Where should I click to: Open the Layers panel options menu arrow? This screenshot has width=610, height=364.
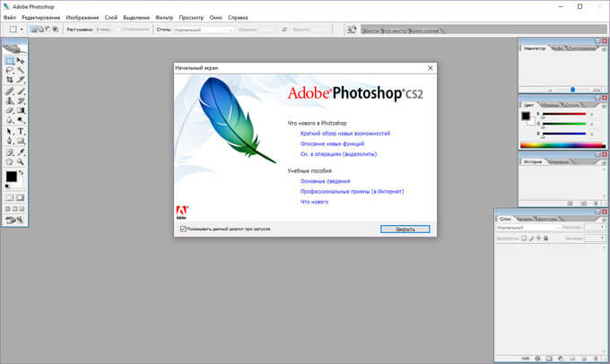pos(604,220)
